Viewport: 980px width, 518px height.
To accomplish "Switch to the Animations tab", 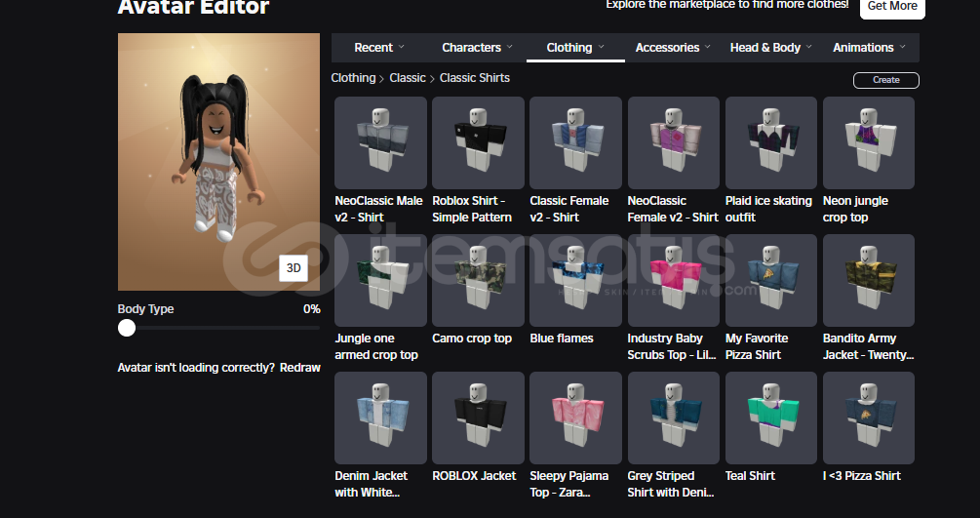I will 870,48.
